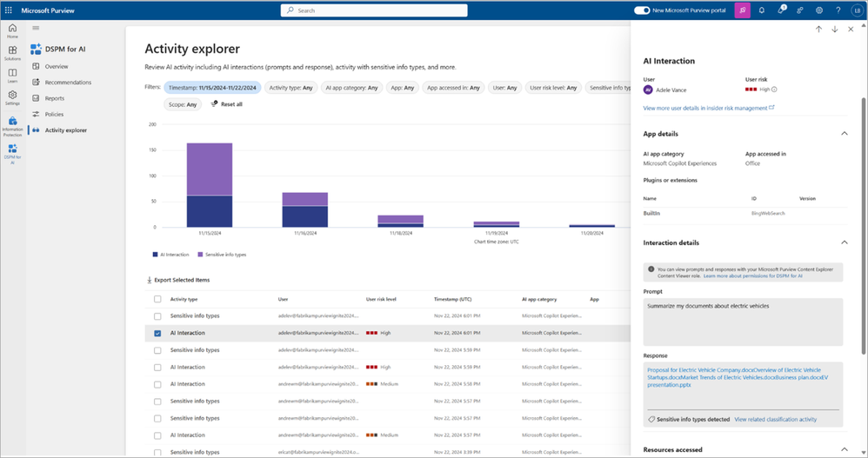Open the AI app category filter
The image size is (868, 458).
351,88
